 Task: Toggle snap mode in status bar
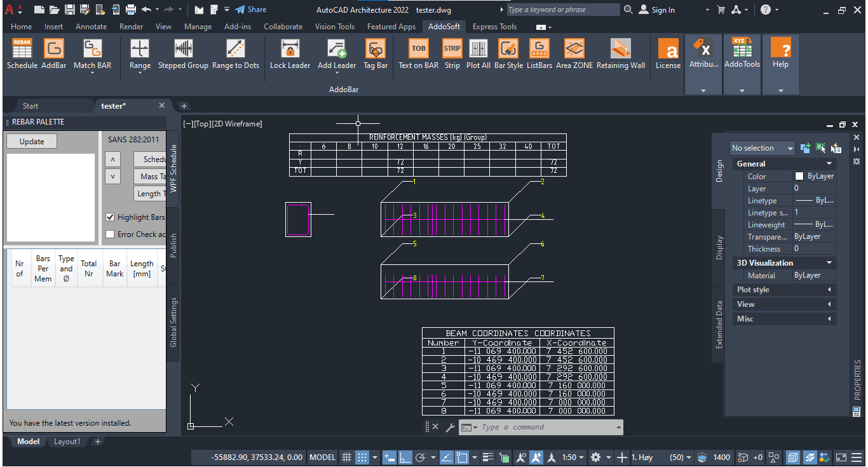tap(362, 457)
